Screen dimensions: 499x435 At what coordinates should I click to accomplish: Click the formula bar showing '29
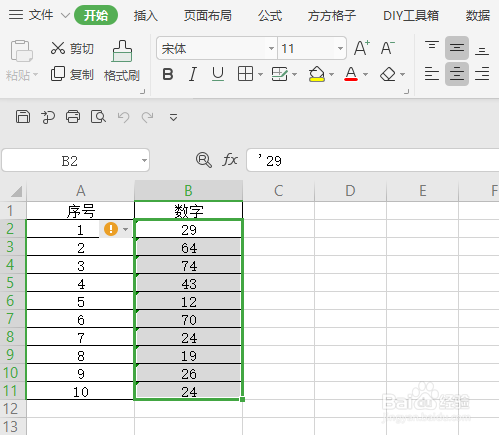click(372, 160)
